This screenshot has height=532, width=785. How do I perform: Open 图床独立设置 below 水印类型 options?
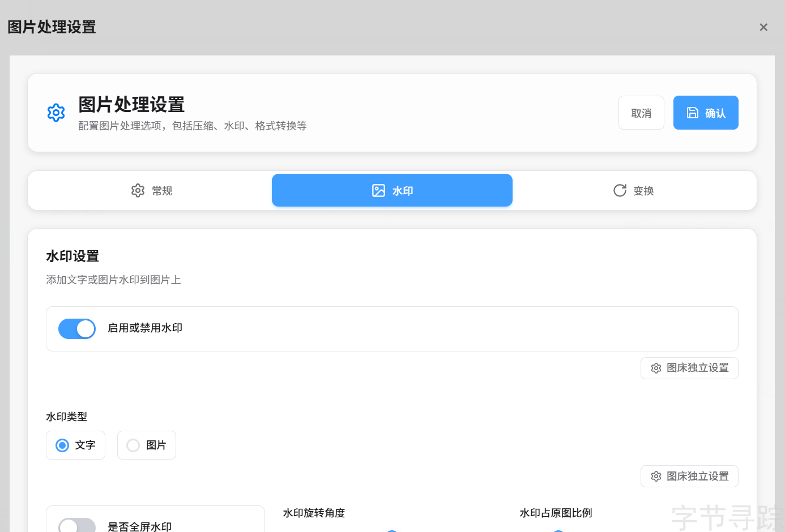(689, 477)
